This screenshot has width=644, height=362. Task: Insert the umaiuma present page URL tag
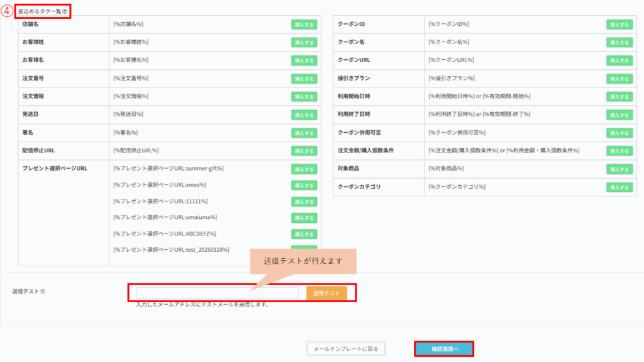pyautogui.click(x=304, y=218)
